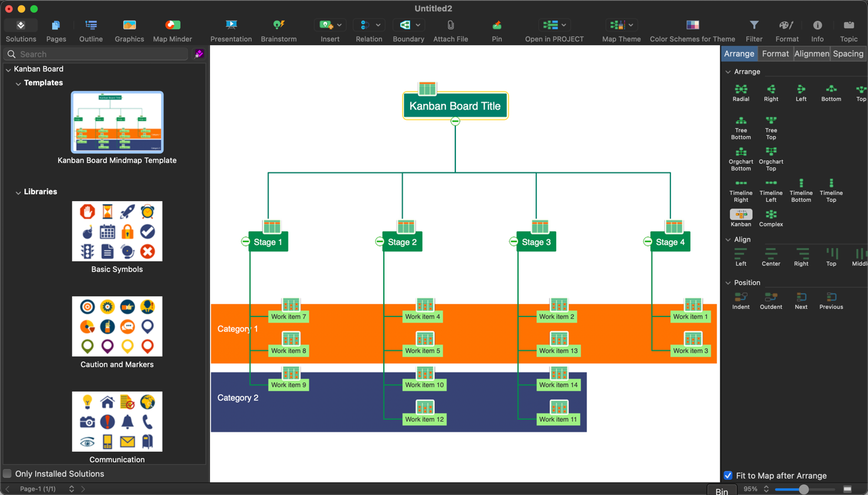This screenshot has height=495, width=868.
Task: Apply Timeline Top arrangement
Action: coord(831,190)
